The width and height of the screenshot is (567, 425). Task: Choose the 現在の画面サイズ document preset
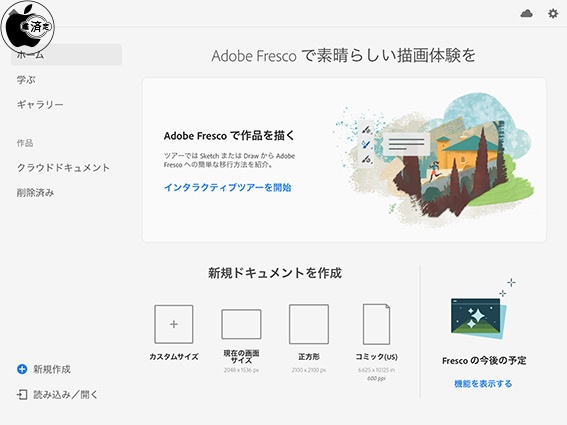click(241, 324)
